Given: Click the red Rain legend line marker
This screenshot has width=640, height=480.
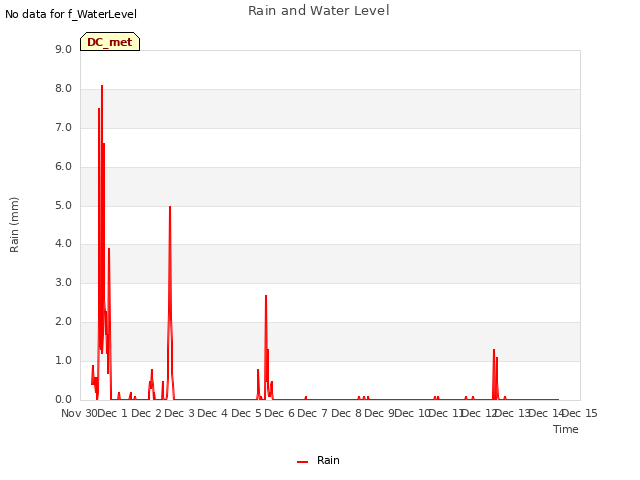Looking at the screenshot, I should (302, 462).
